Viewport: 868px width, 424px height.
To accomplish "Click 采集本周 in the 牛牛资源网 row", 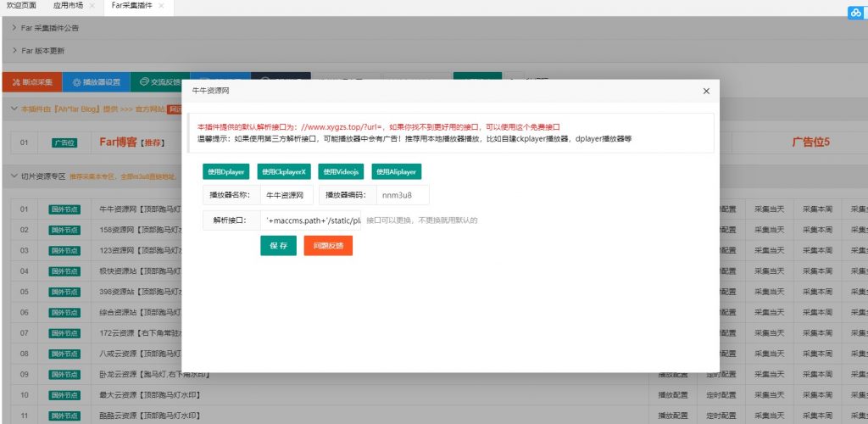I will (x=818, y=209).
